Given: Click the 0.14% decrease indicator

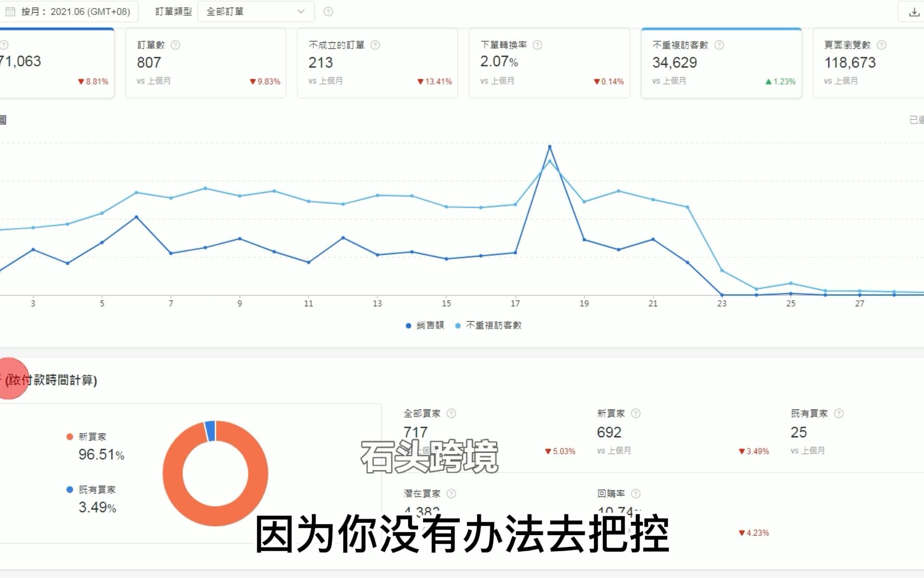Looking at the screenshot, I should pyautogui.click(x=609, y=81).
